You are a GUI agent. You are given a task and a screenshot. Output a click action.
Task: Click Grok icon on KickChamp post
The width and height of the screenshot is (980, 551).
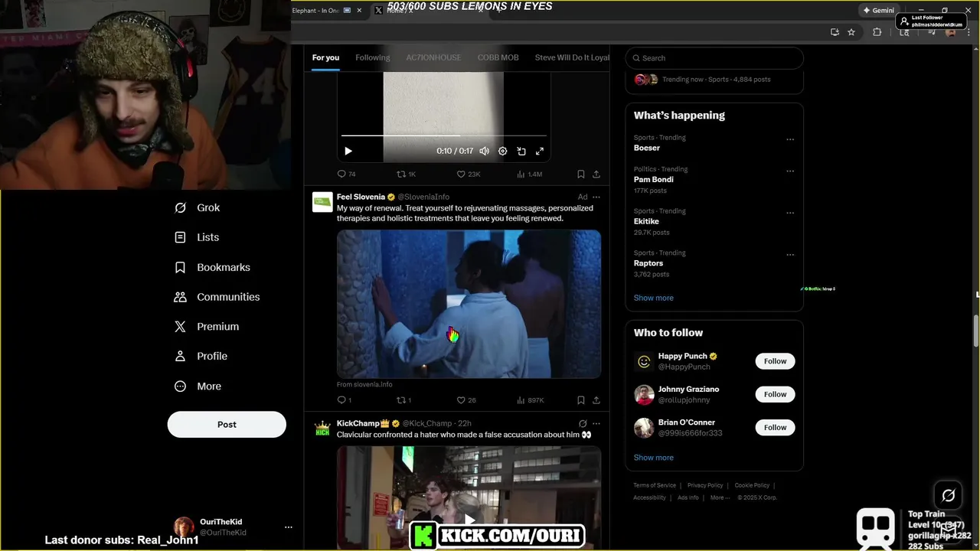pos(583,423)
